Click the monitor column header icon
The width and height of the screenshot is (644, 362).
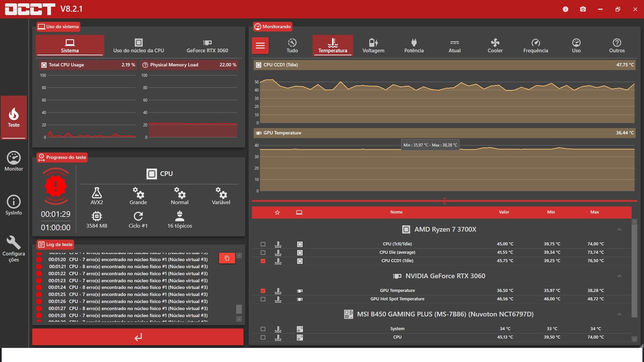(299, 212)
